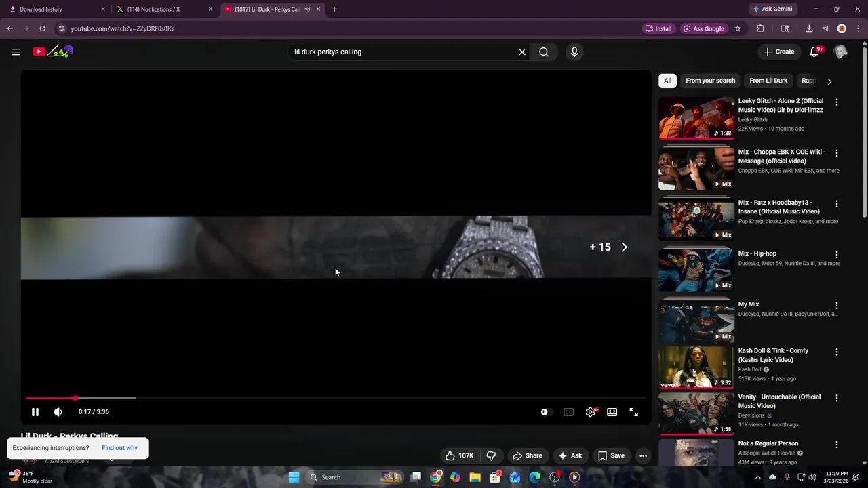Skip forward with +15 arrow
Image resolution: width=868 pixels, height=488 pixels.
[x=625, y=247]
